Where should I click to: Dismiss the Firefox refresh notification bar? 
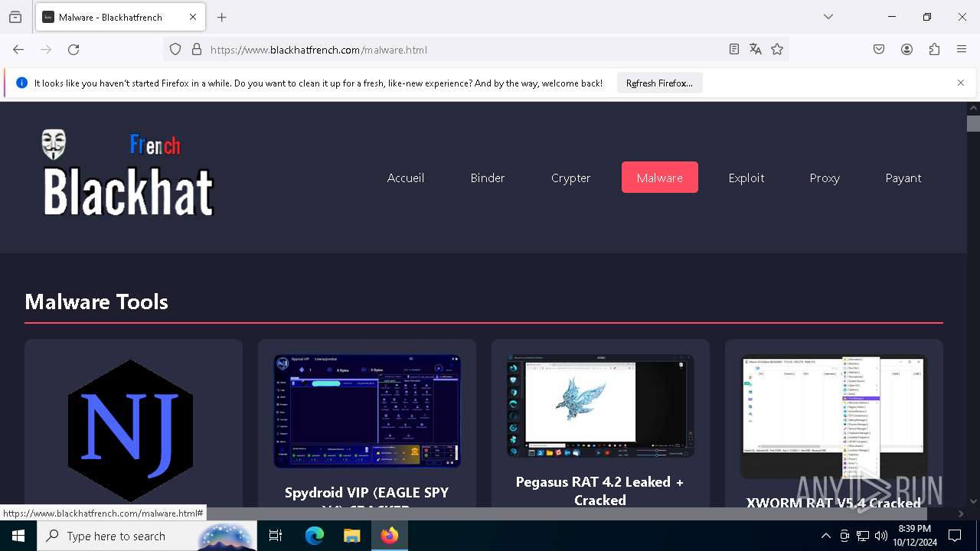[961, 83]
